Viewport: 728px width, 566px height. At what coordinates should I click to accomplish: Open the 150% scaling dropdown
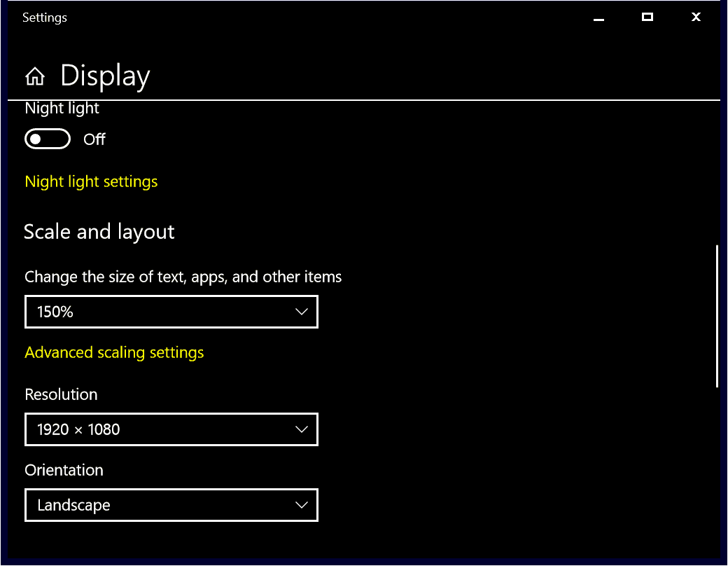point(171,311)
